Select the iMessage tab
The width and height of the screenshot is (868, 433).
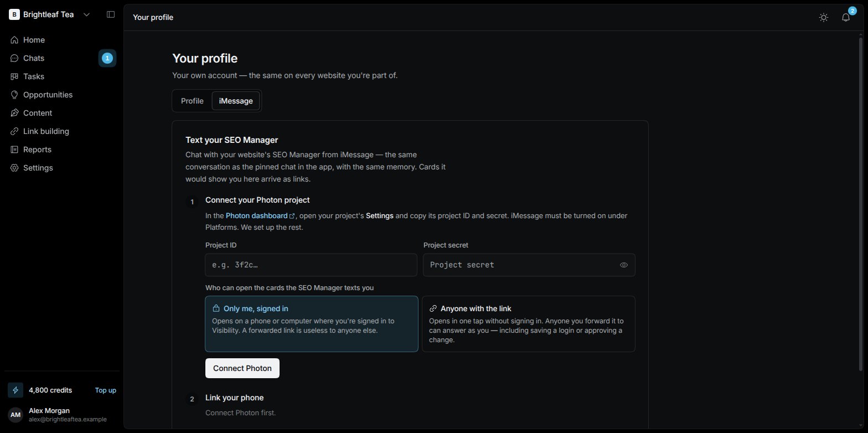(x=236, y=101)
